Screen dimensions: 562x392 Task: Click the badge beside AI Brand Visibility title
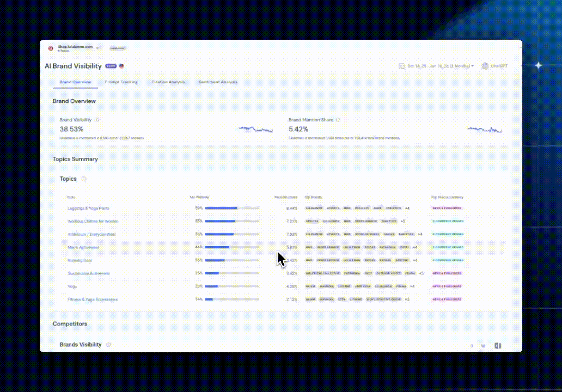111,66
